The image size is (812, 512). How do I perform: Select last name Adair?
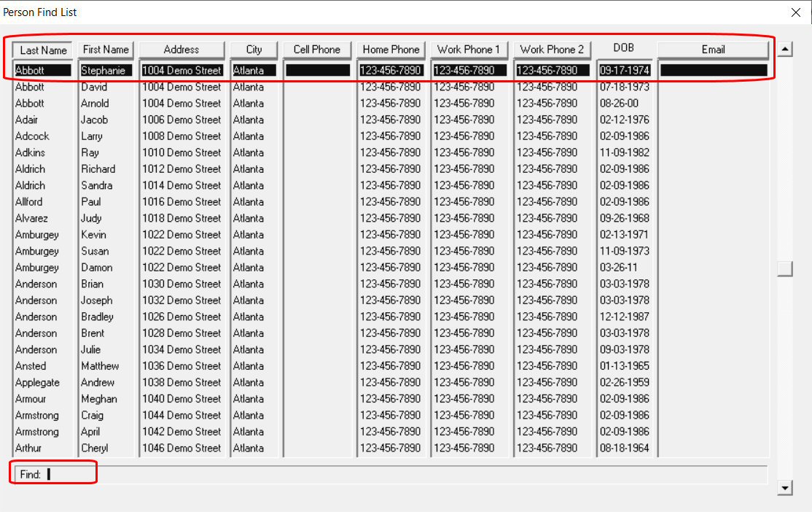[26, 120]
